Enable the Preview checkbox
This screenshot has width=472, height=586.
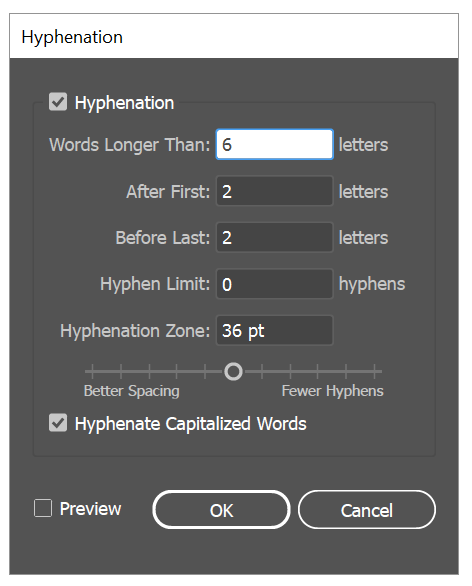(x=43, y=508)
